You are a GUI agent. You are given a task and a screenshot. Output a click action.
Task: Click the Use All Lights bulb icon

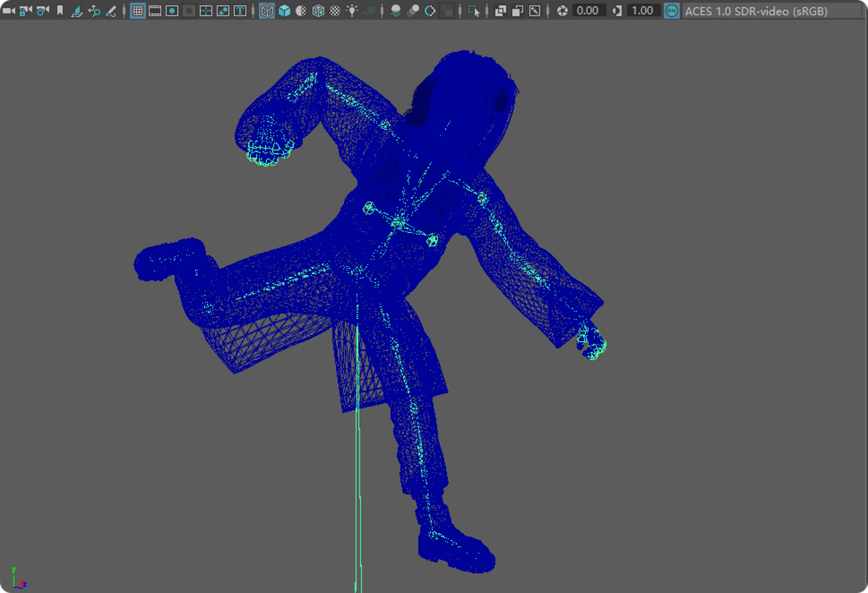[x=352, y=10]
